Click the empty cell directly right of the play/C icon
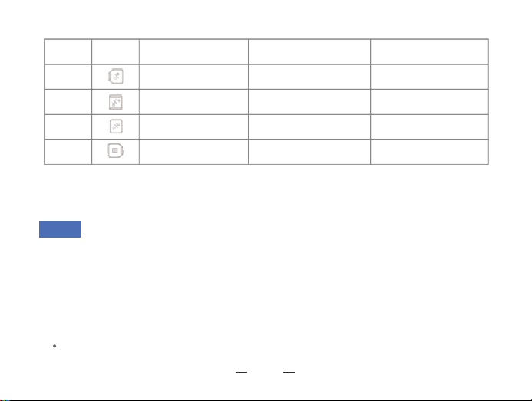 [193, 127]
